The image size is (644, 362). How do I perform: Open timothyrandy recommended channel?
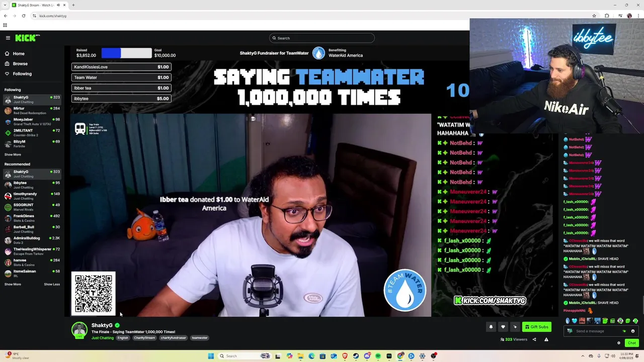pos(32,196)
